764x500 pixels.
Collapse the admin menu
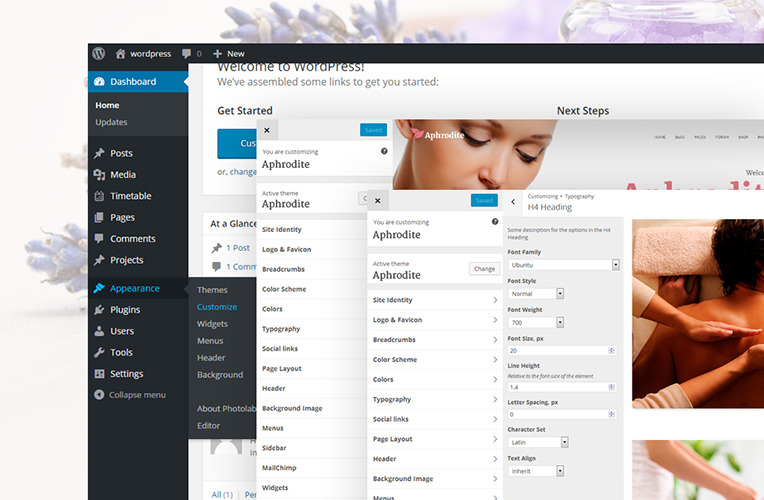pyautogui.click(x=130, y=395)
